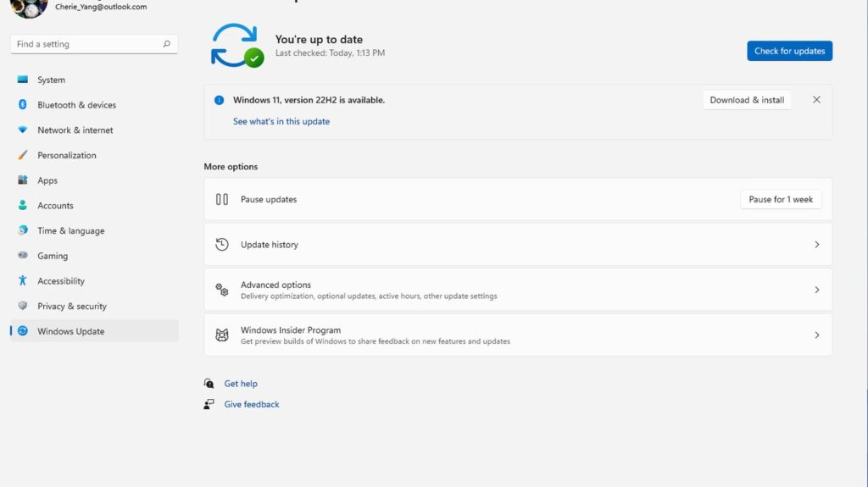Screen dimensions: 868x487
Task: Click the Personalization paintbrush icon
Action: coord(23,155)
